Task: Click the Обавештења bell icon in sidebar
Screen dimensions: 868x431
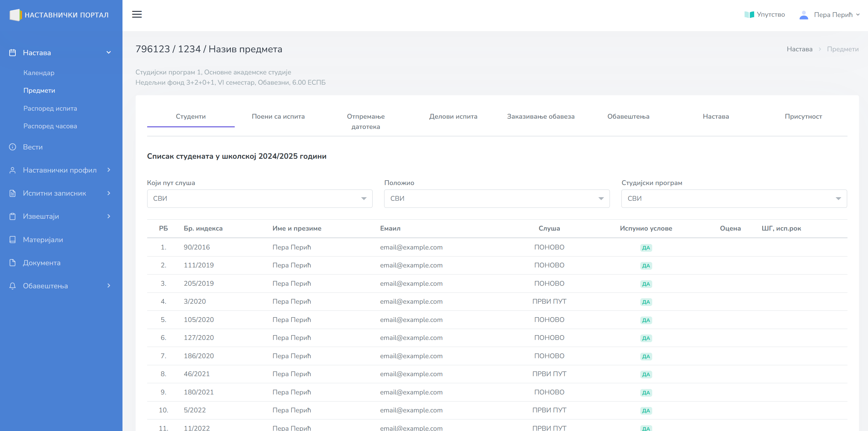Action: coord(13,286)
